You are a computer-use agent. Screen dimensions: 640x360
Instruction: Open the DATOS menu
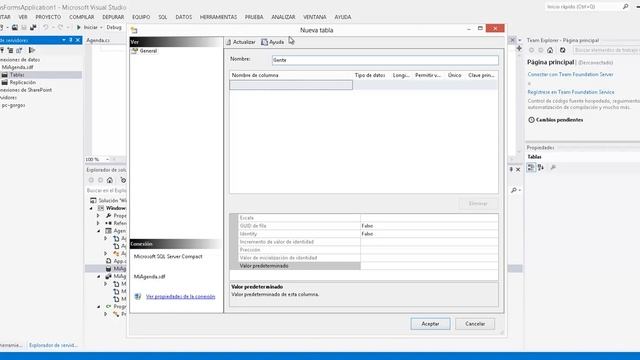(x=184, y=17)
